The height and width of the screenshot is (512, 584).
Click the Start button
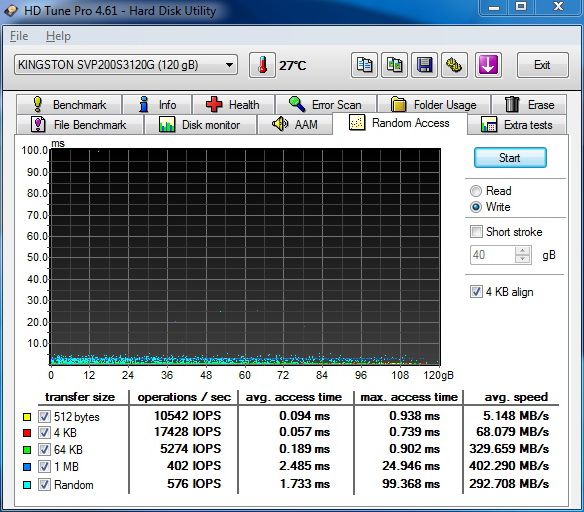(x=510, y=158)
